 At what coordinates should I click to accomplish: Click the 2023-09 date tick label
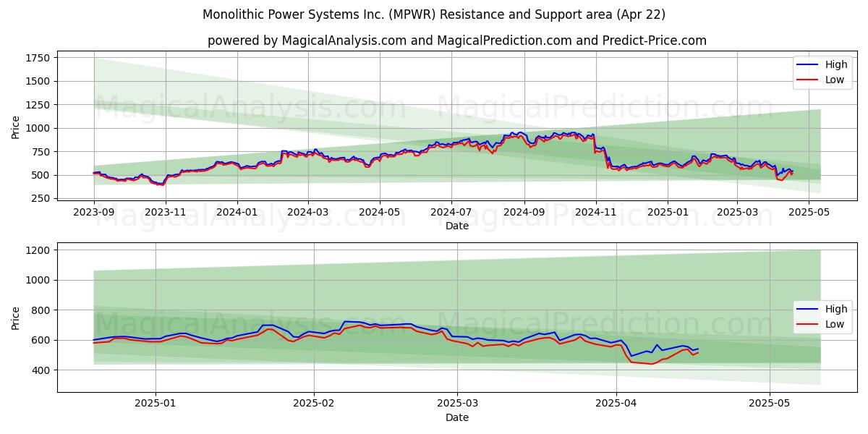pyautogui.click(x=94, y=213)
